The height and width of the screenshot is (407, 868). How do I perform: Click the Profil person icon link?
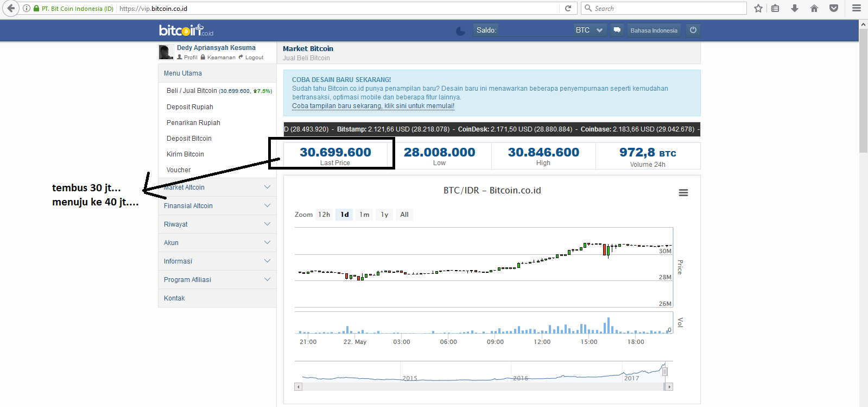coord(187,57)
